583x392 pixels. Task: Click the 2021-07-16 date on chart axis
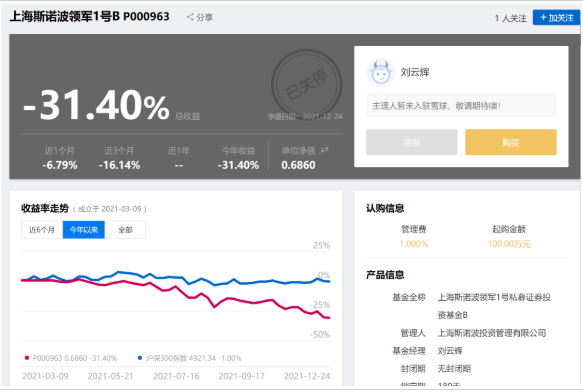tap(176, 376)
